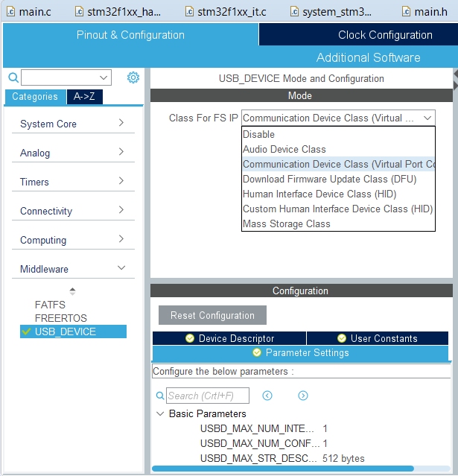This screenshot has width=458, height=476.
Task: Click the green checkmark beside USB_DEVICE
Action: click(x=27, y=331)
